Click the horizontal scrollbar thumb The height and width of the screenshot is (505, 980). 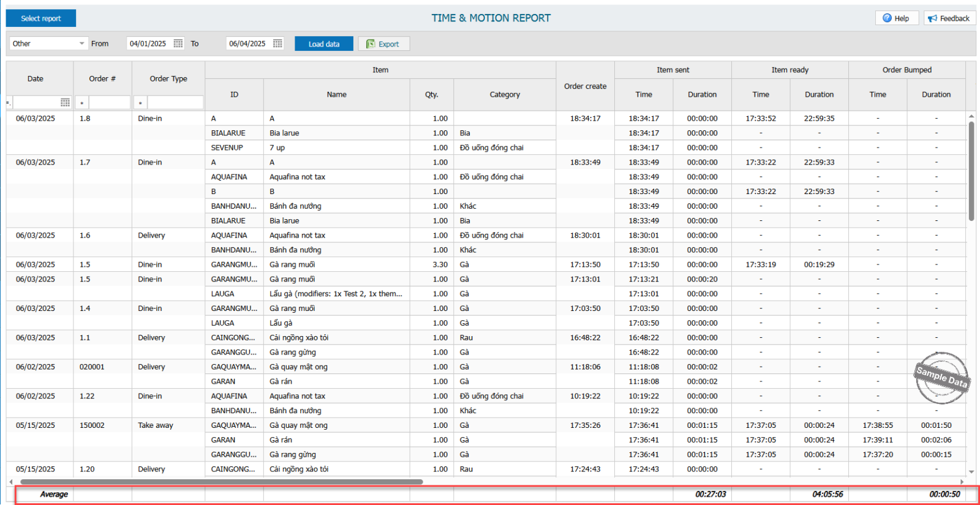(x=221, y=482)
